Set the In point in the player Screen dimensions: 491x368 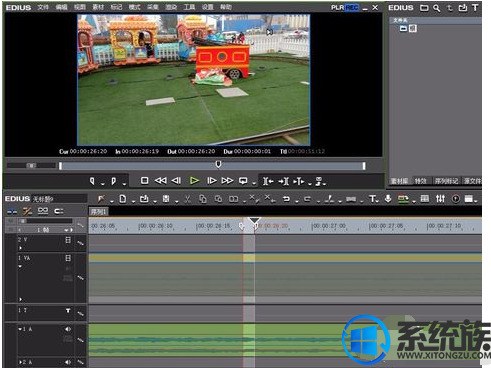(92, 181)
